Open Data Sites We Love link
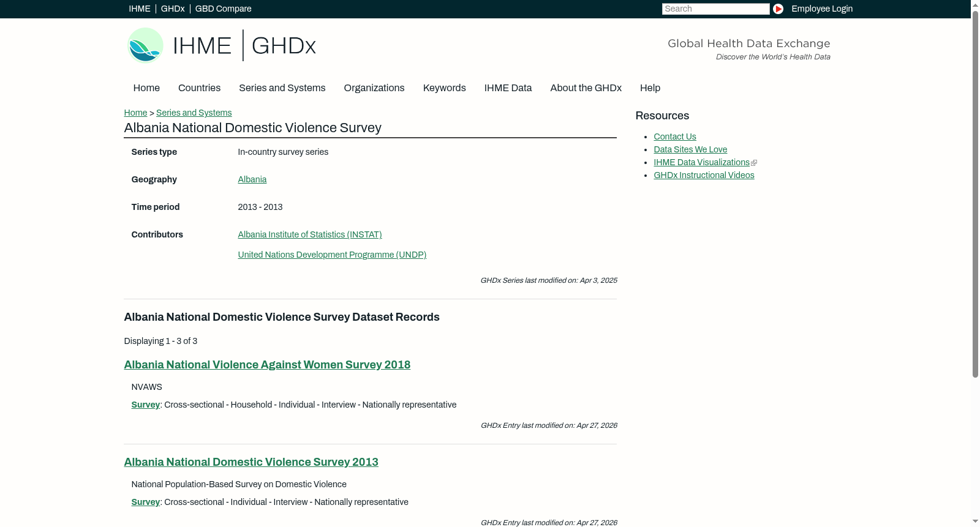This screenshot has height=527, width=980. pos(690,149)
